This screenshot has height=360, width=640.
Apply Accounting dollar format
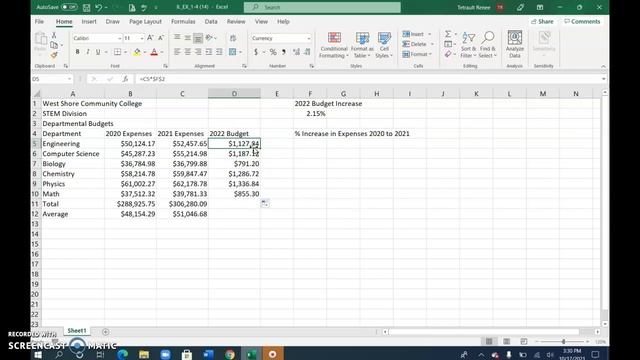[256, 52]
